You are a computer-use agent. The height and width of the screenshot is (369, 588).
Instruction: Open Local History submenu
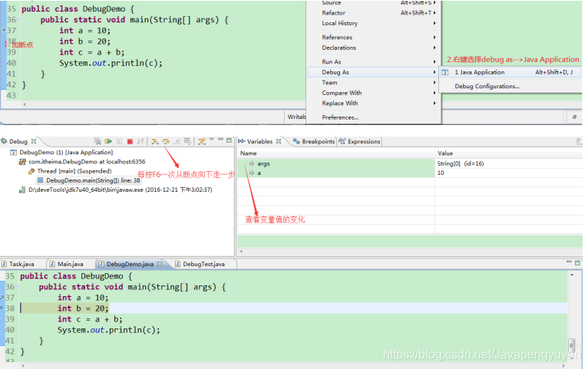[374, 23]
